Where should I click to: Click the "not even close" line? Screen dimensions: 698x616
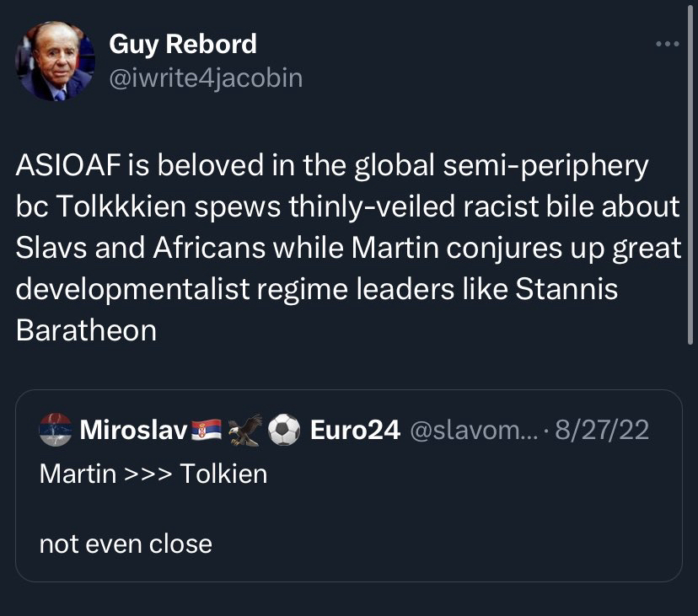[x=126, y=544]
